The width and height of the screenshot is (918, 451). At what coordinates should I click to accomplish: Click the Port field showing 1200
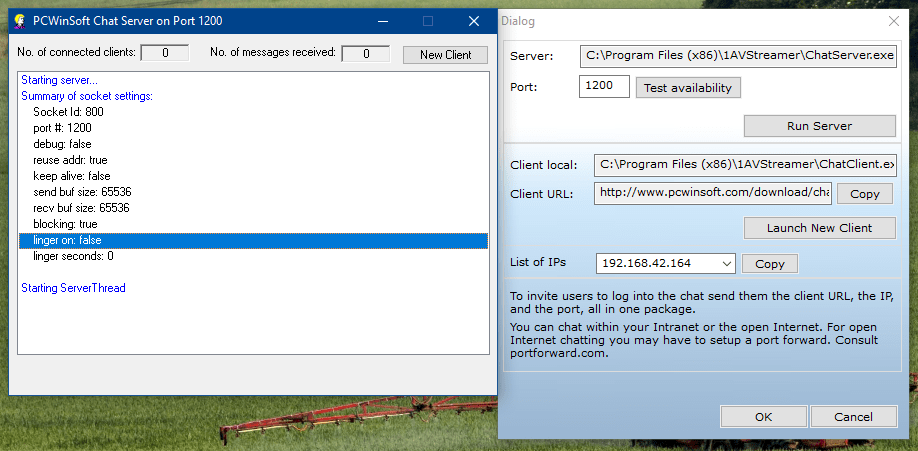(604, 86)
